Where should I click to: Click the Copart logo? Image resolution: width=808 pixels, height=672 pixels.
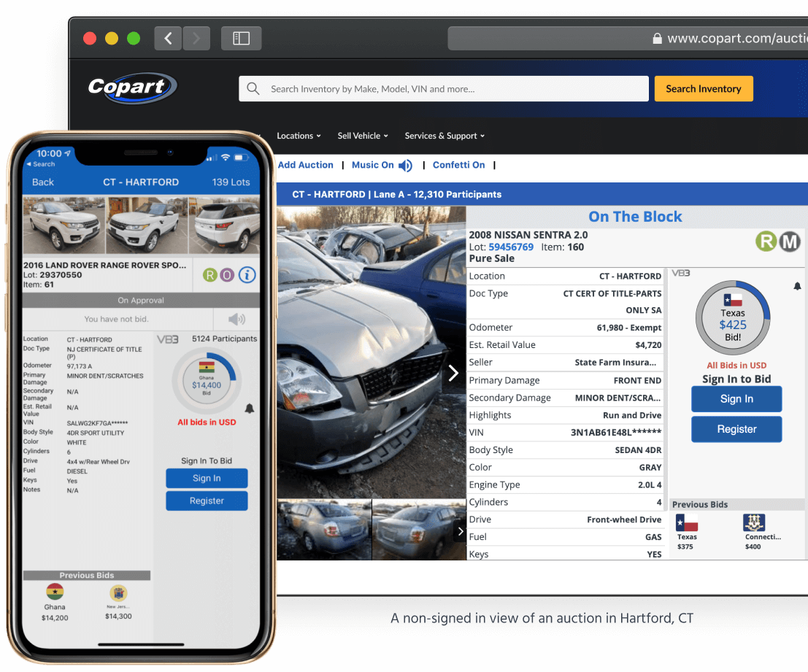132,88
